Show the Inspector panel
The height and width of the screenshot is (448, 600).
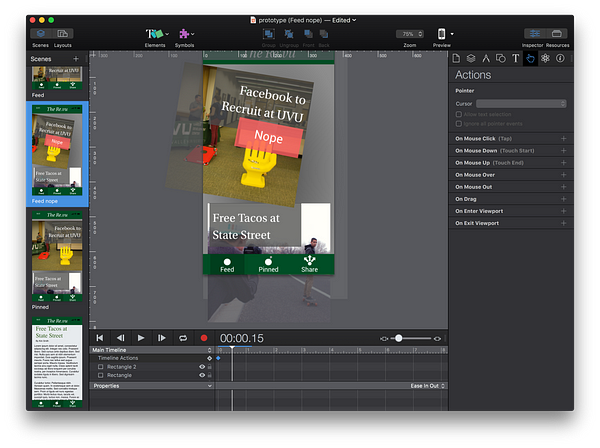pos(535,34)
